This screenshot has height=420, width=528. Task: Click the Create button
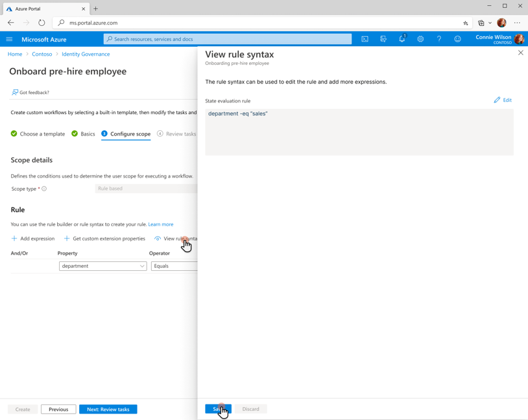[23, 409]
